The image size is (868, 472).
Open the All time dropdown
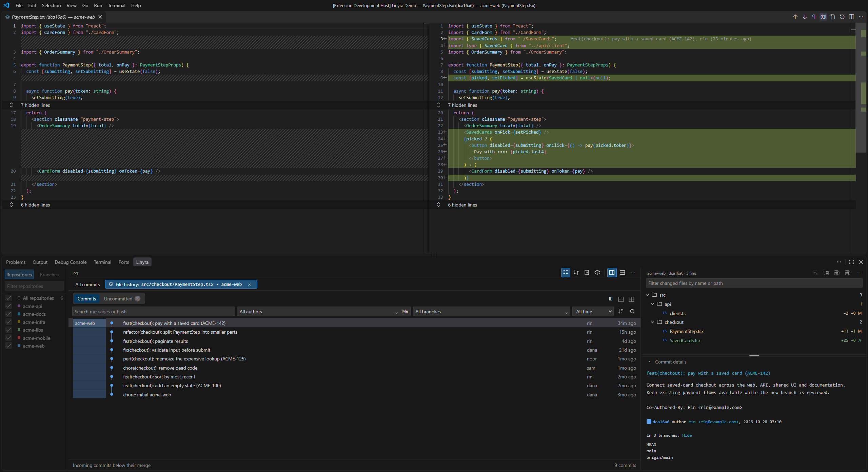coord(593,312)
